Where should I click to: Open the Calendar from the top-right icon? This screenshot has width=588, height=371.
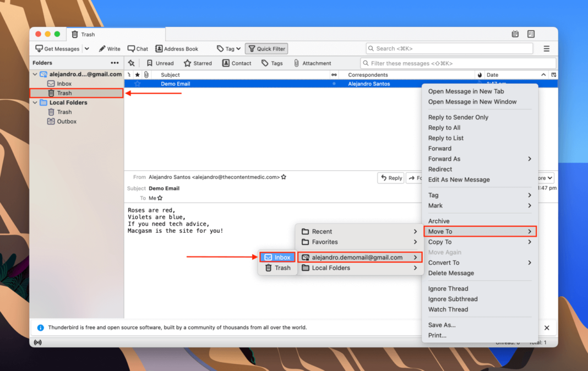pos(515,34)
